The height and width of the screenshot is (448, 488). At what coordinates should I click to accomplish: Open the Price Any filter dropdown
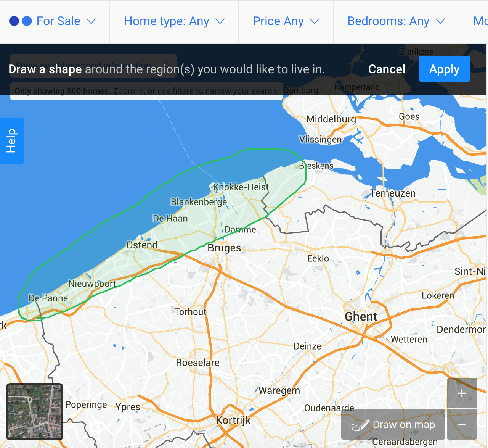pyautogui.click(x=286, y=21)
